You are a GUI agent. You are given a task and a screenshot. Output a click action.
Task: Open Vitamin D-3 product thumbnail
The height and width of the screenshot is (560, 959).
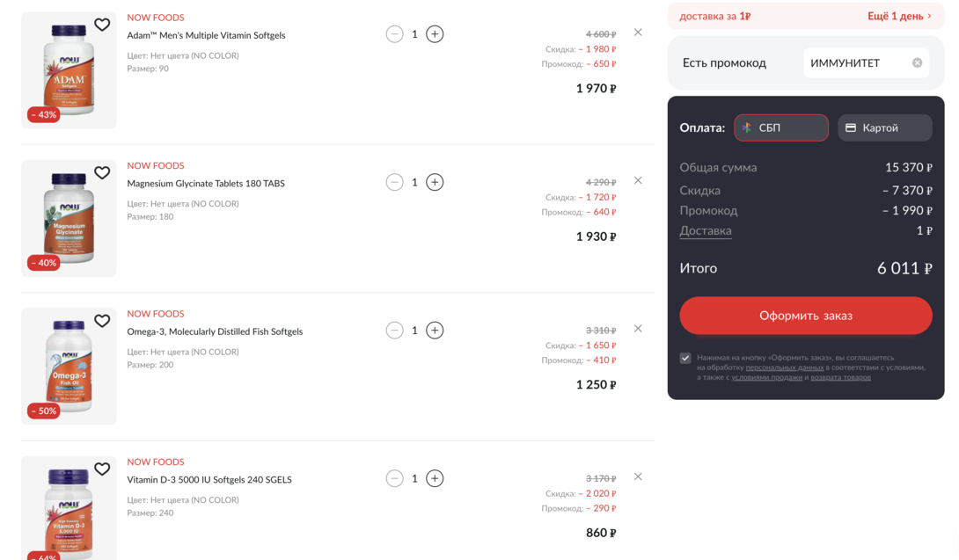tap(69, 510)
